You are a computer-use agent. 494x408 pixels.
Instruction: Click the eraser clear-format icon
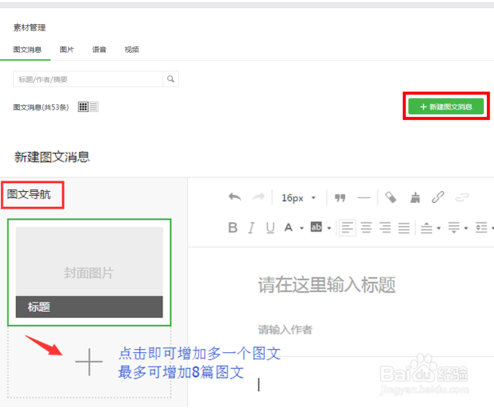(391, 197)
